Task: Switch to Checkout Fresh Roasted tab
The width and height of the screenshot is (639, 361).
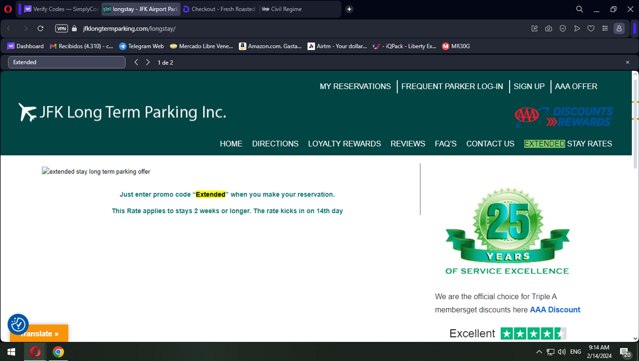Action: (x=219, y=9)
